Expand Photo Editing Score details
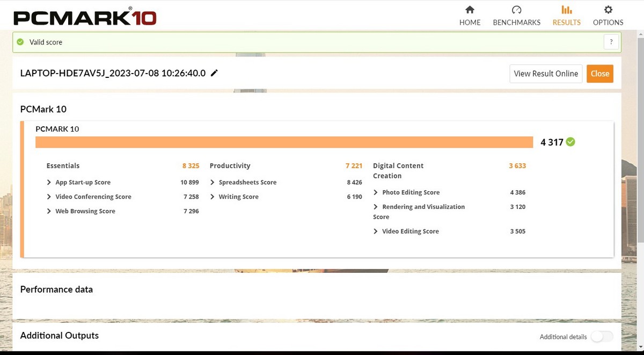The image size is (644, 355). coord(376,192)
